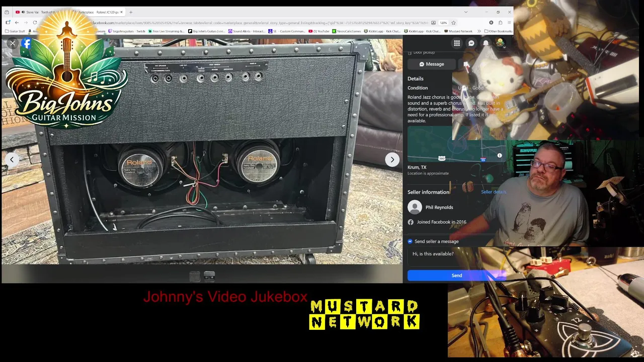Viewport: 644px width, 362px height.
Task: Open the account profile picture menu
Action: [500, 43]
